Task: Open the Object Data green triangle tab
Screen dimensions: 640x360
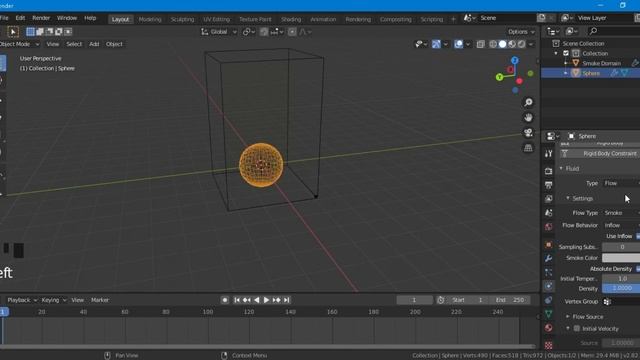Action: coord(548,314)
